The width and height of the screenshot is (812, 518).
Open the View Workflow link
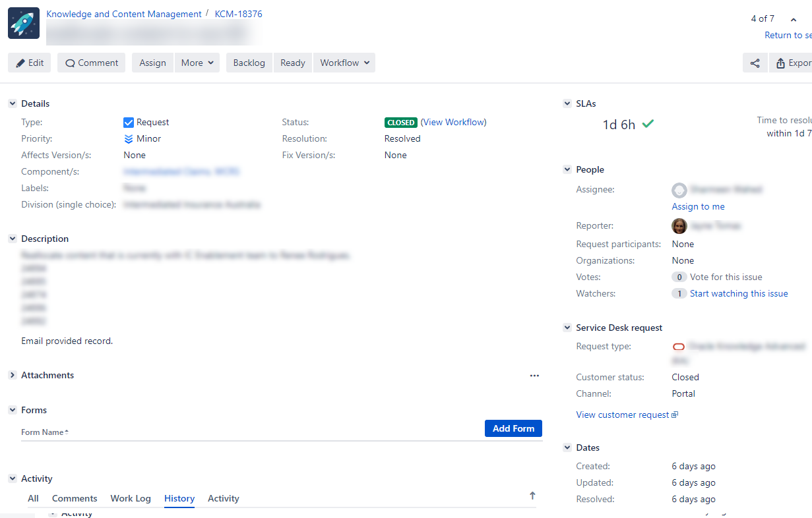(x=454, y=123)
